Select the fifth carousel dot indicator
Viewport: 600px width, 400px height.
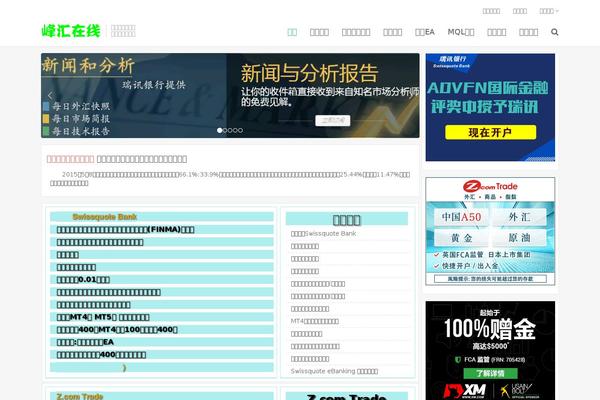pyautogui.click(x=240, y=131)
